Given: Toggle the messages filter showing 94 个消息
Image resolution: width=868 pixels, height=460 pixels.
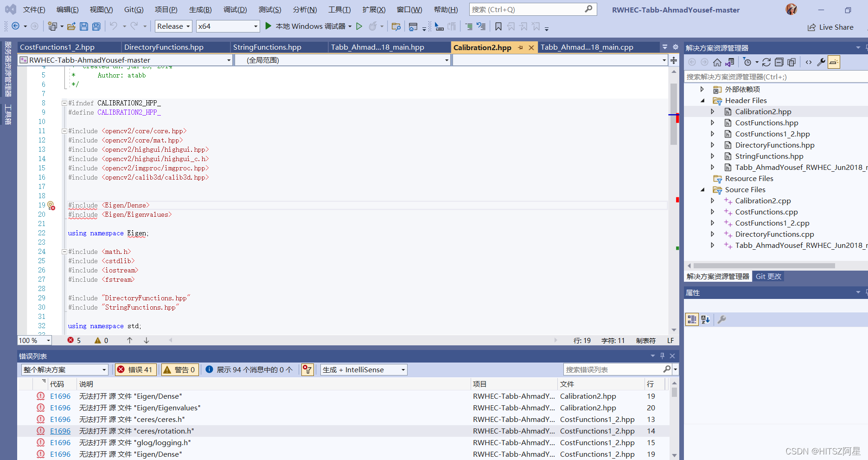Looking at the screenshot, I should (x=249, y=369).
